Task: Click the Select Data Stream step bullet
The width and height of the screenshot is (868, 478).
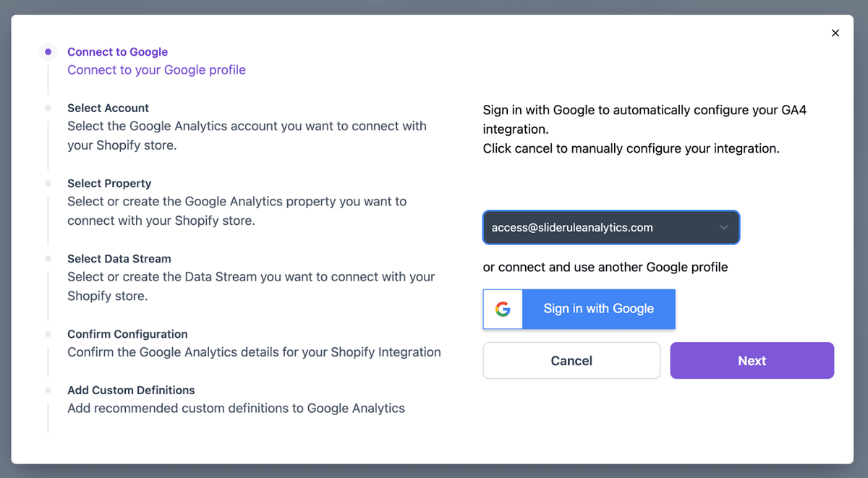Action: coord(48,259)
